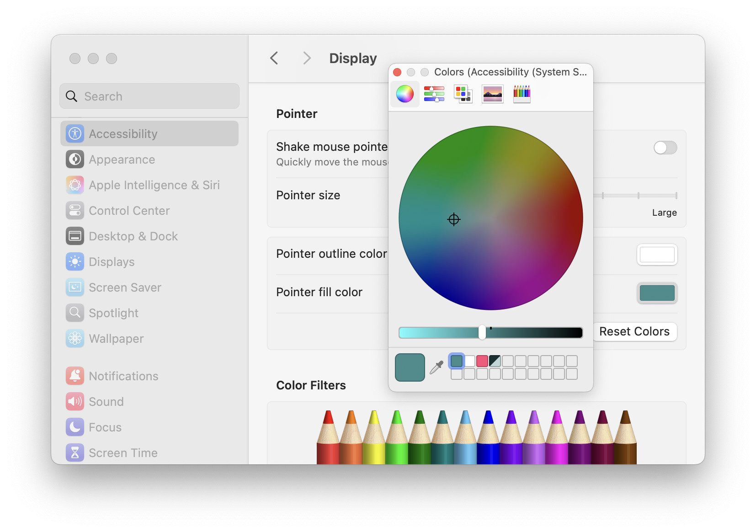Go back with the left chevron

274,58
